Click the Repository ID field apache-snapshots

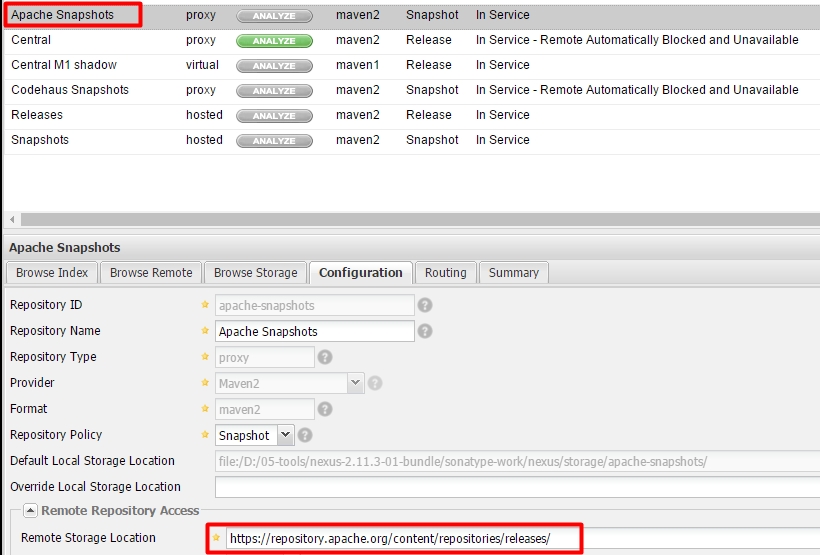pos(315,305)
